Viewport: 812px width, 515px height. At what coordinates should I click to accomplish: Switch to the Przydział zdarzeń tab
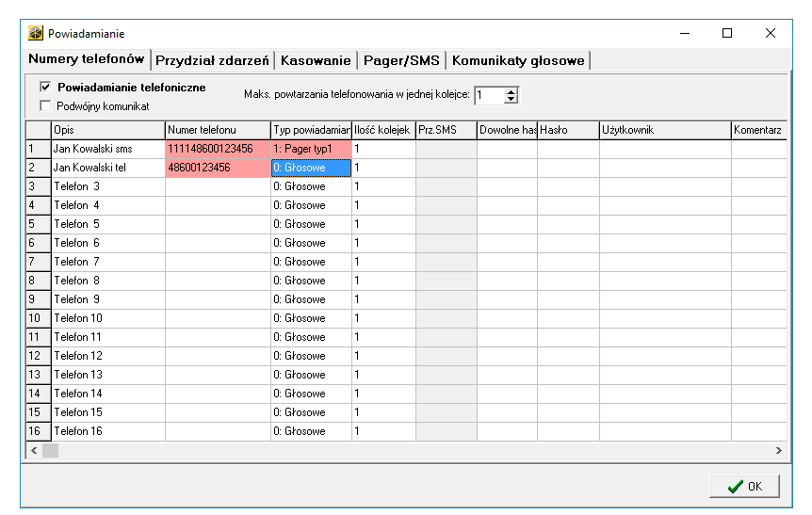click(x=213, y=60)
